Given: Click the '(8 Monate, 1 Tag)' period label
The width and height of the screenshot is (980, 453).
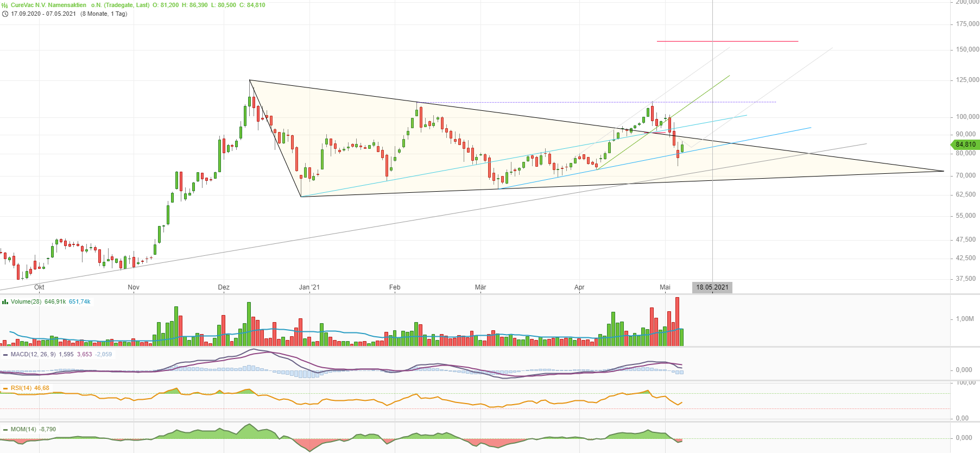Looking at the screenshot, I should coord(104,14).
